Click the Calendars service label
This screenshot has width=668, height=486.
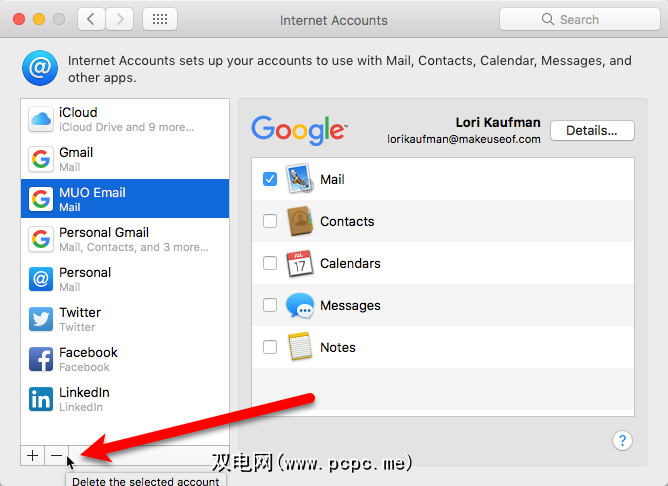point(350,263)
